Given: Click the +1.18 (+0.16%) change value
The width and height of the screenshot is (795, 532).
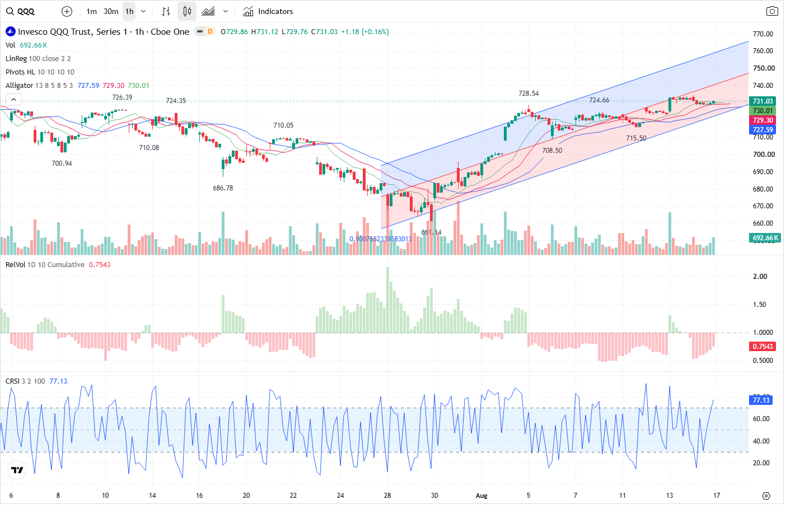Looking at the screenshot, I should point(365,32).
